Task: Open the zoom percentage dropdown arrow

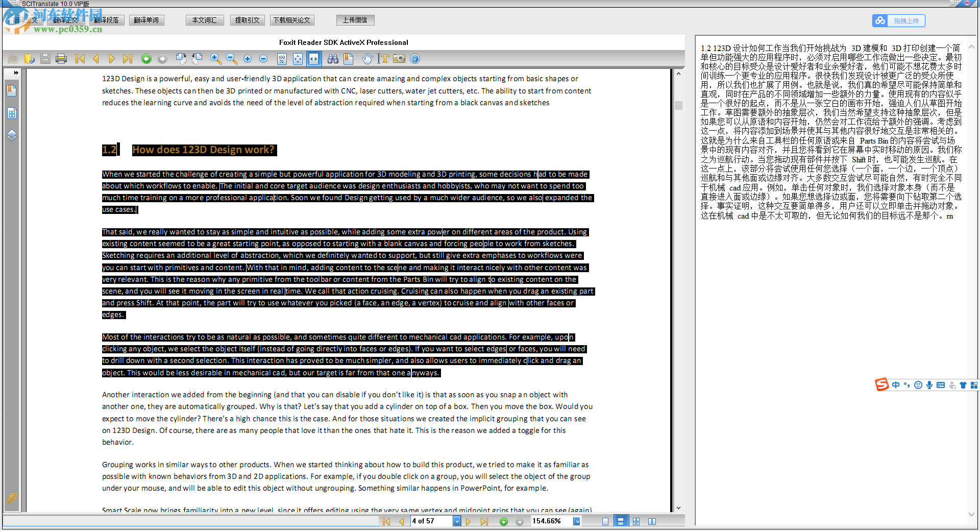Action: coord(577,521)
